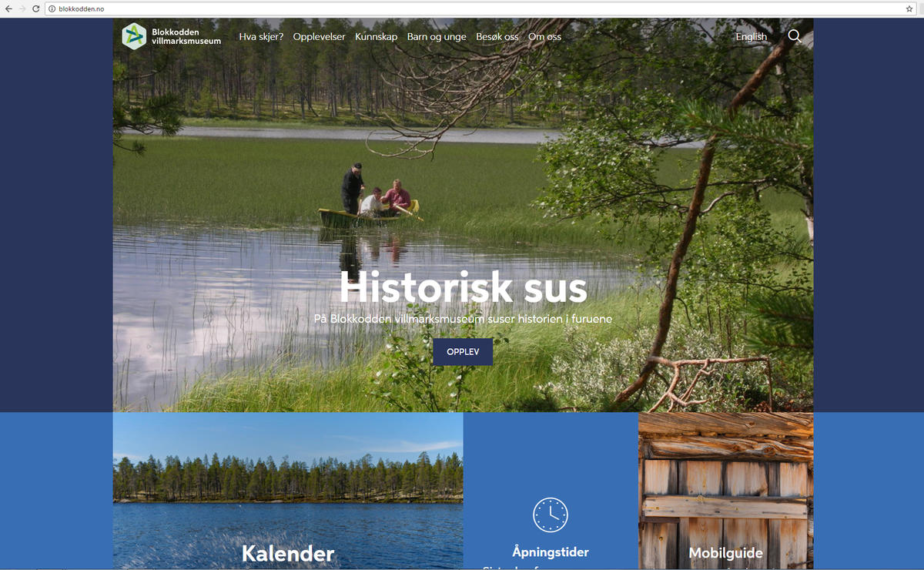Open the search magnifier icon
Screen dimensions: 924x570
(795, 36)
